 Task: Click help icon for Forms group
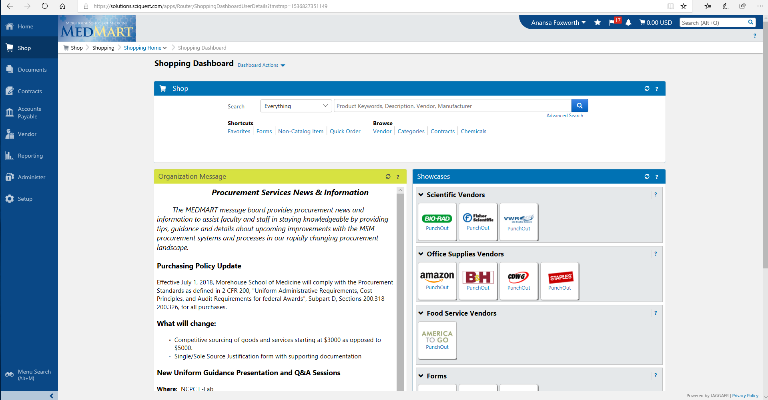click(x=655, y=375)
